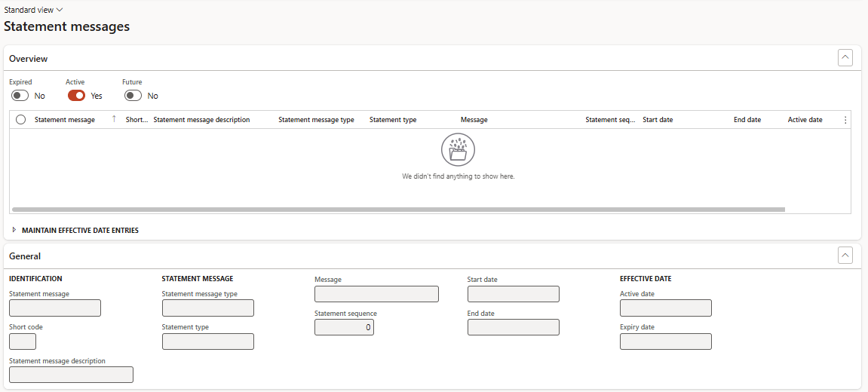
Task: Collapse the General section
Action: pos(845,256)
